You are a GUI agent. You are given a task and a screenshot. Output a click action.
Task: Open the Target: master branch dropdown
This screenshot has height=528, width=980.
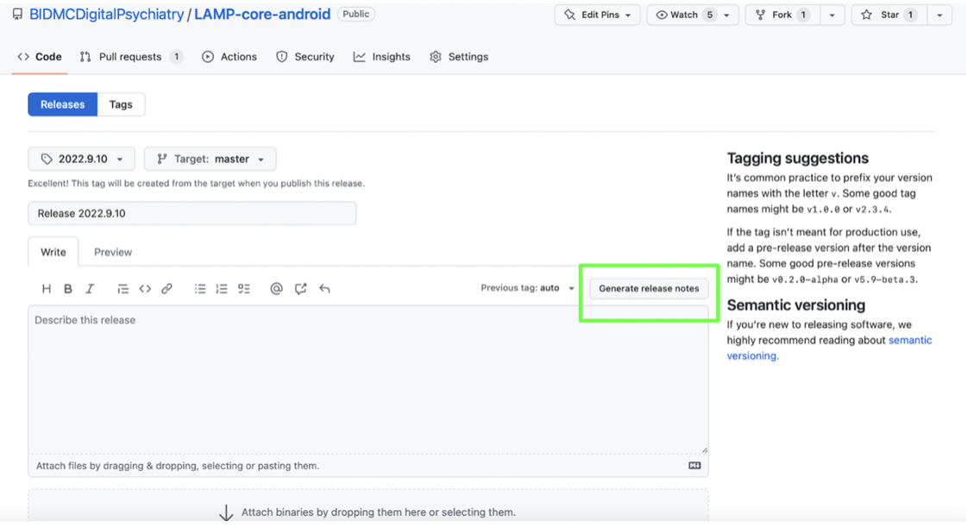(210, 159)
